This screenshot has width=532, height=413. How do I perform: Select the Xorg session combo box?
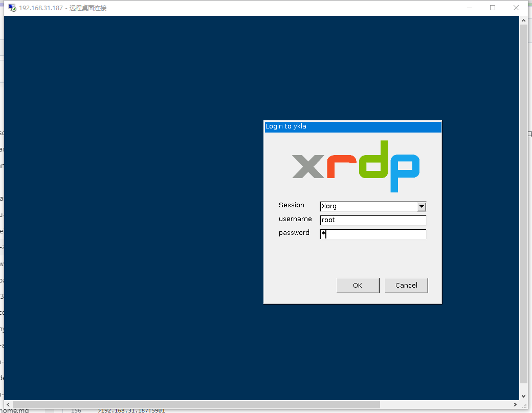coord(373,206)
